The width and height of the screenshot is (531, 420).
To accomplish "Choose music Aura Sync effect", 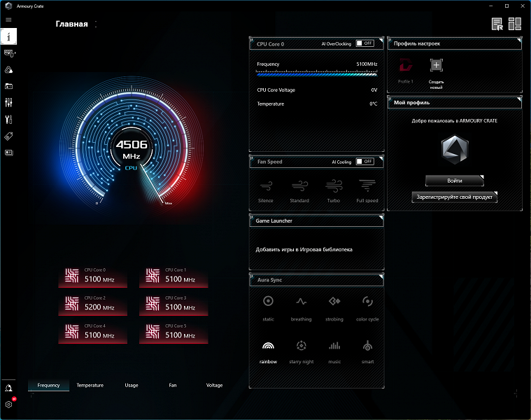I will click(x=334, y=351).
